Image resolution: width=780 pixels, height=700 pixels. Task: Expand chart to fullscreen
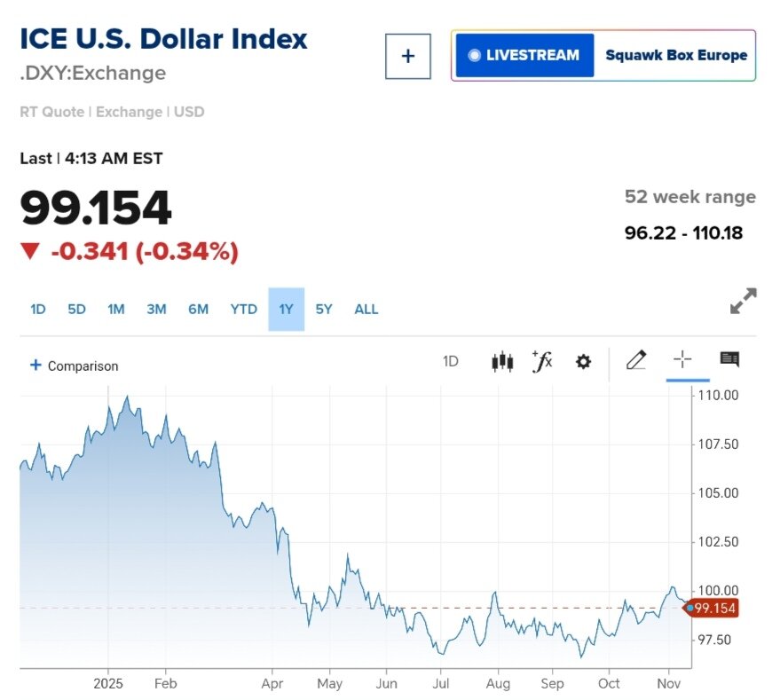[743, 301]
